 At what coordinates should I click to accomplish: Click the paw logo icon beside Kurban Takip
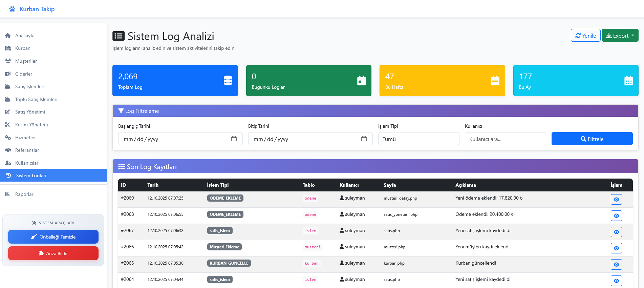12,9
